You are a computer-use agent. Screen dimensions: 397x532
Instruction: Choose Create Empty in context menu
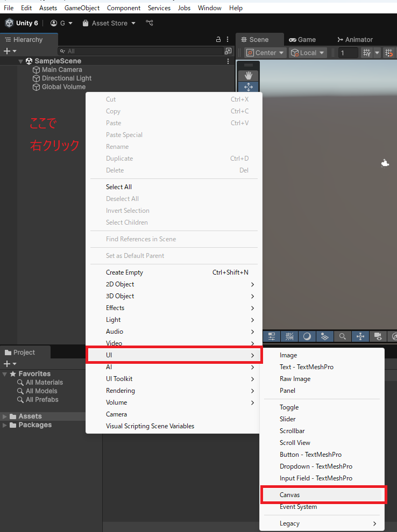[x=174, y=272]
